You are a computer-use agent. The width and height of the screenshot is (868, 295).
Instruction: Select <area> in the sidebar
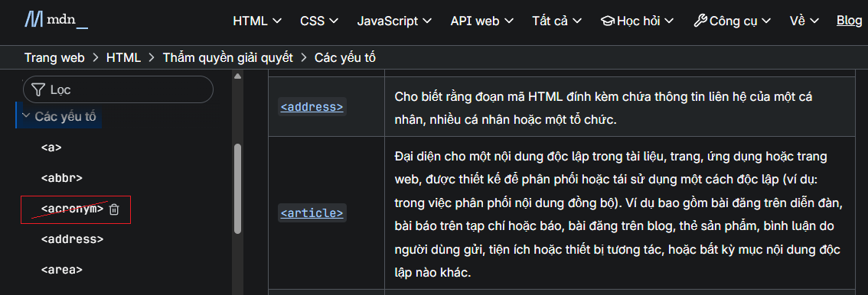coord(61,270)
